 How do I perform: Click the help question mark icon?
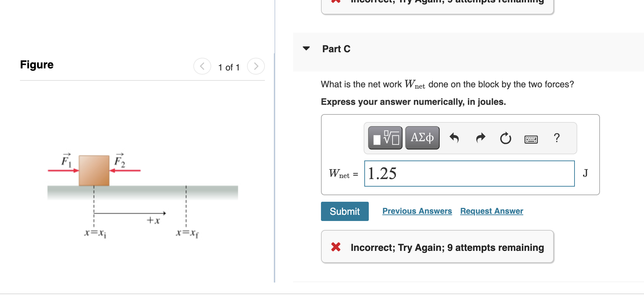pos(557,138)
